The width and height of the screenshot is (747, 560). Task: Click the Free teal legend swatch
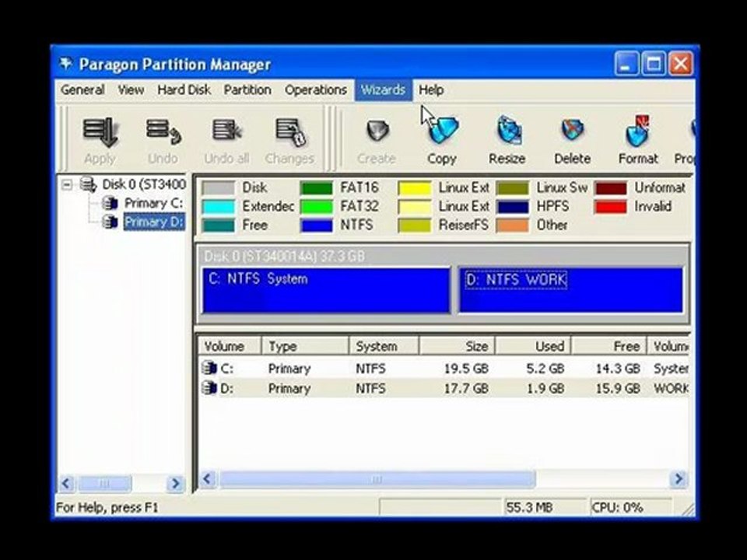click(x=218, y=226)
